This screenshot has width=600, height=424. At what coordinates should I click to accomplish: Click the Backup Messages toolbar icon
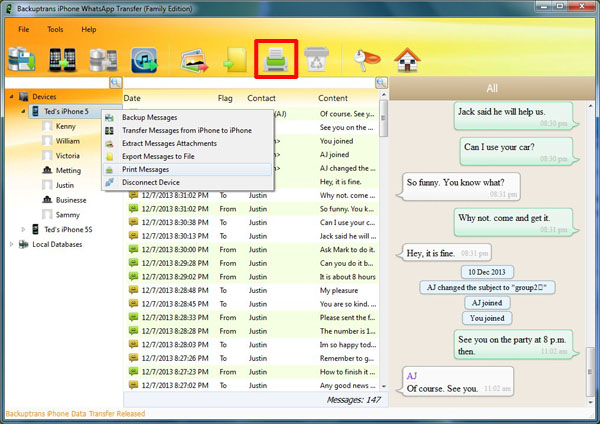(22, 59)
